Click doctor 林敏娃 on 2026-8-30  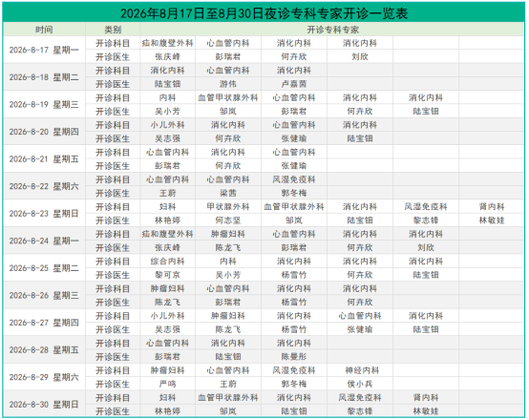click(426, 411)
